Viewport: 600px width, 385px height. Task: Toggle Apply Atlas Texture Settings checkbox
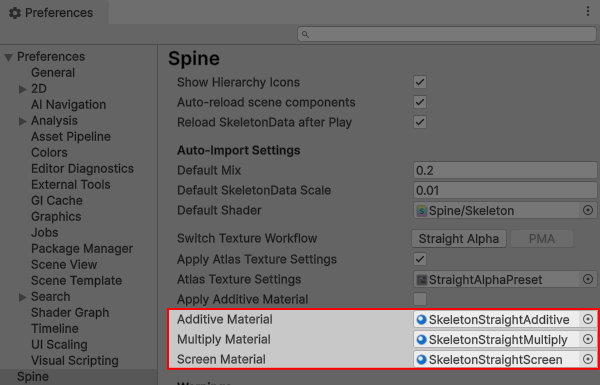(420, 259)
